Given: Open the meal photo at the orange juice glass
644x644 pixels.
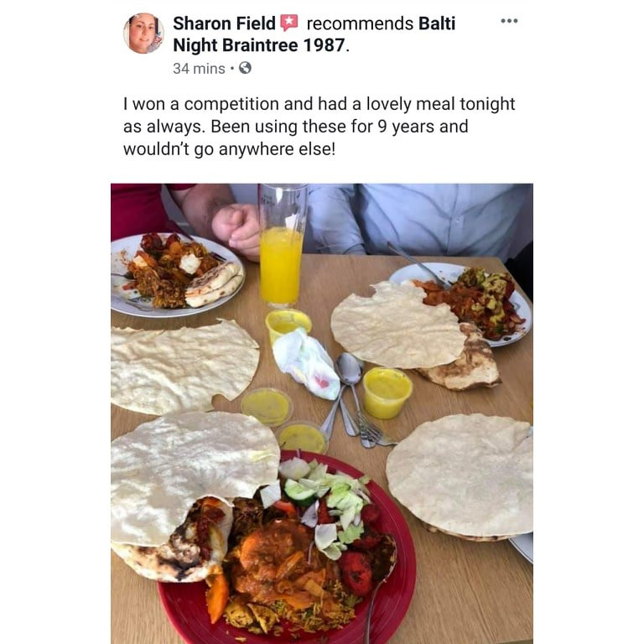Looking at the screenshot, I should [x=282, y=247].
